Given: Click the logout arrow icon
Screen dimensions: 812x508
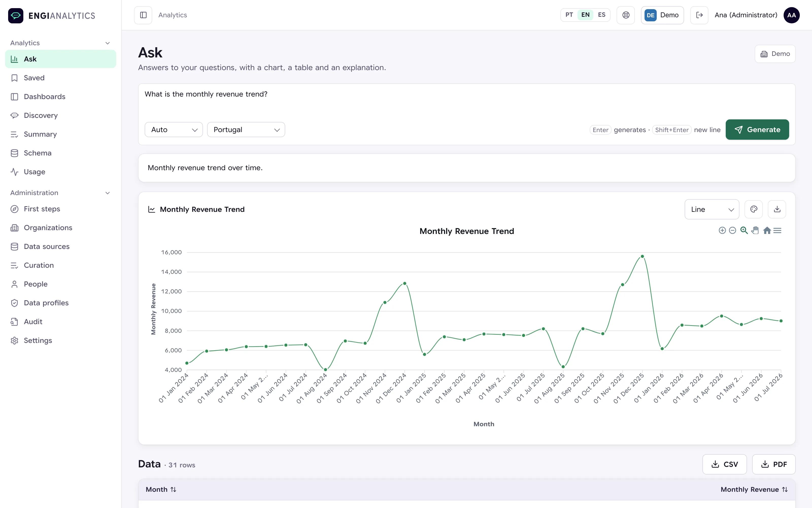Looking at the screenshot, I should [699, 15].
